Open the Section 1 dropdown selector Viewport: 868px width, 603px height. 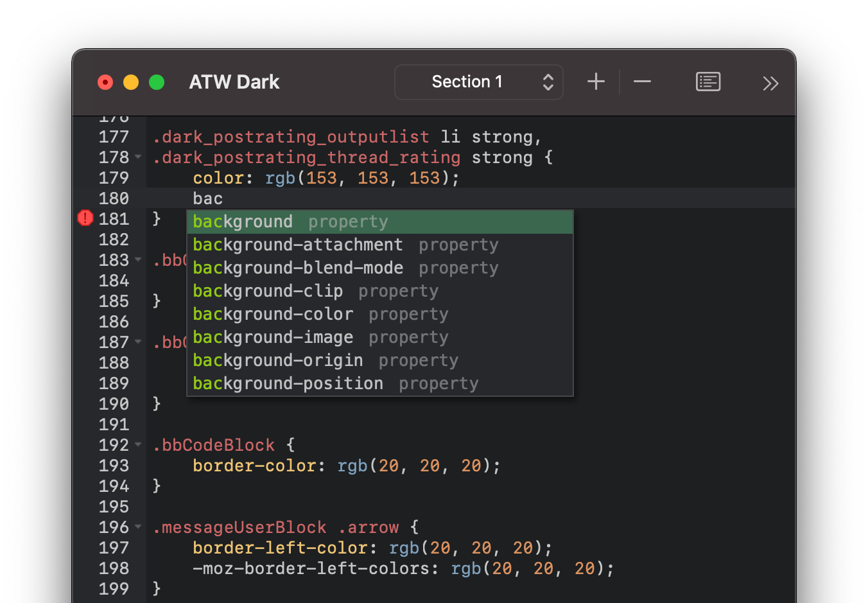pos(478,82)
